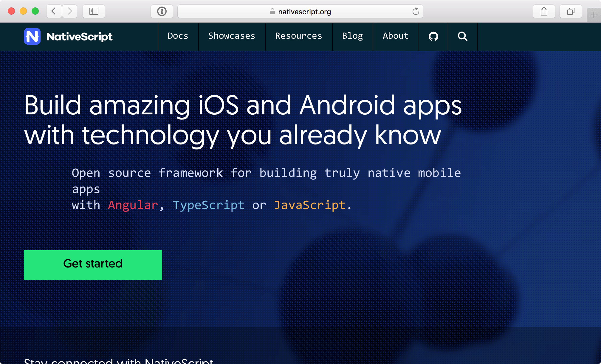Click the browser forward navigation arrow
The height and width of the screenshot is (364, 601).
70,12
